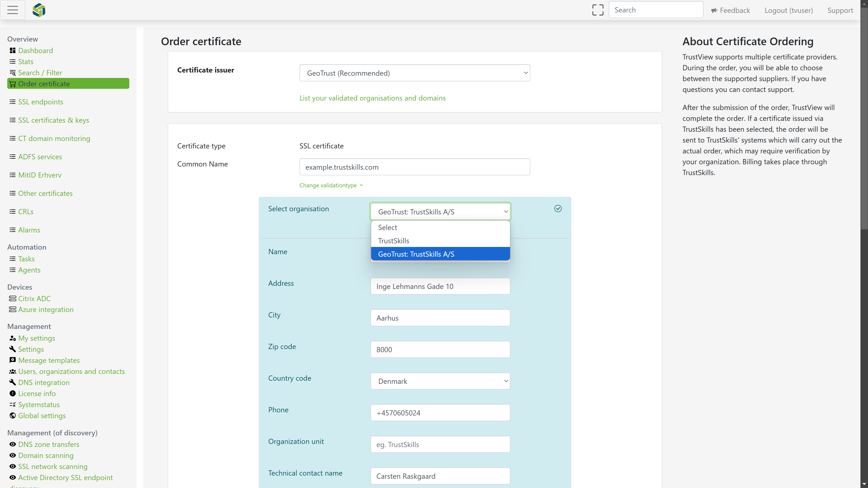Click the Global settings globe icon
The height and width of the screenshot is (488, 868).
(x=12, y=416)
